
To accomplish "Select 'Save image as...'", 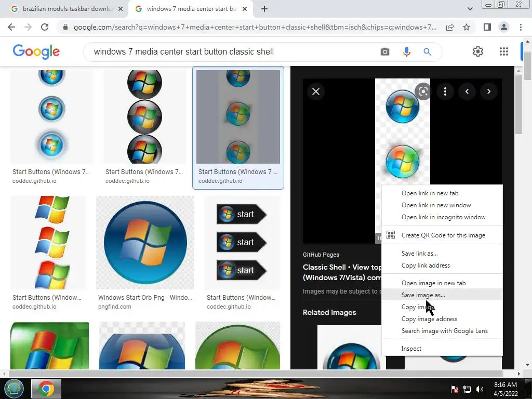I will click(x=442, y=295).
